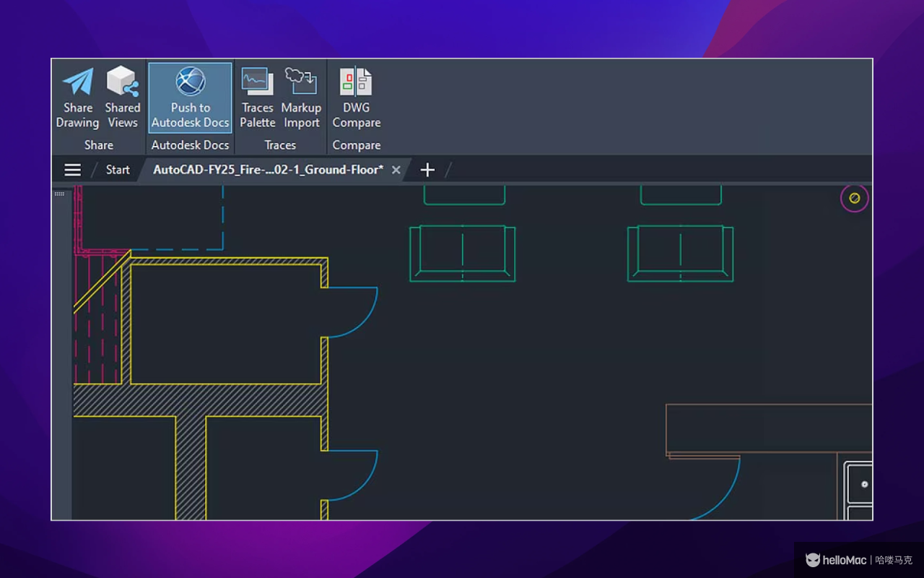Screen dimensions: 924x578
Task: Click the yellow circle trace indicator
Action: point(855,198)
